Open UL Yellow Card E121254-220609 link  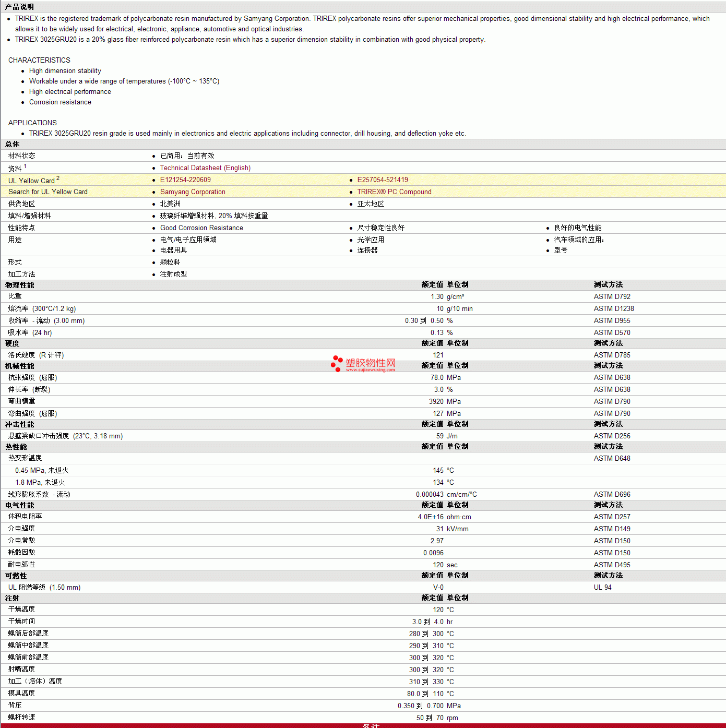tap(185, 180)
